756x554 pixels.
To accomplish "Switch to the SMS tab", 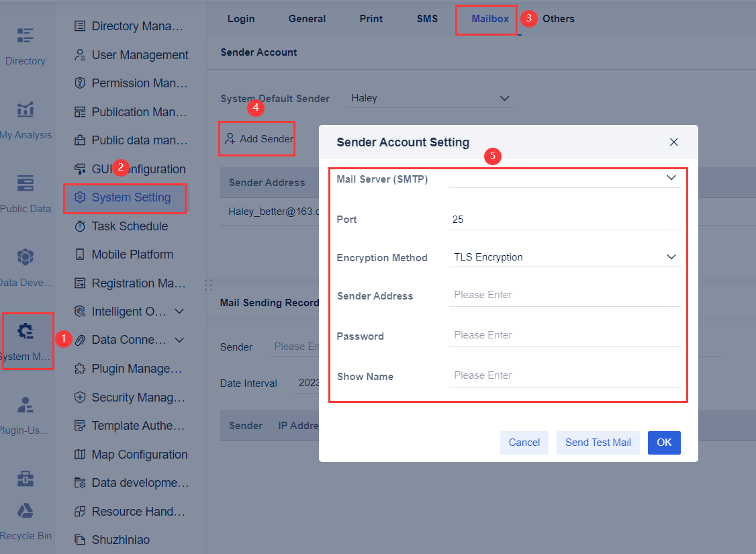I will click(x=427, y=19).
